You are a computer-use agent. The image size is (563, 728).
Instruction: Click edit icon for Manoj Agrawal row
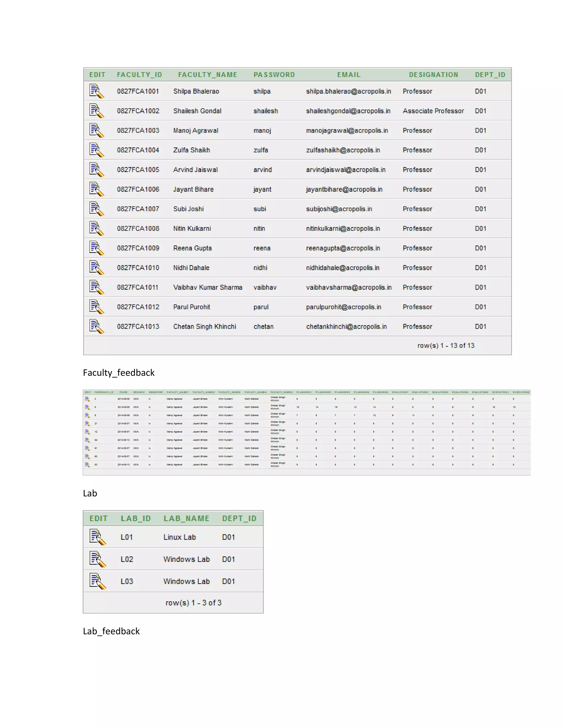[97, 130]
